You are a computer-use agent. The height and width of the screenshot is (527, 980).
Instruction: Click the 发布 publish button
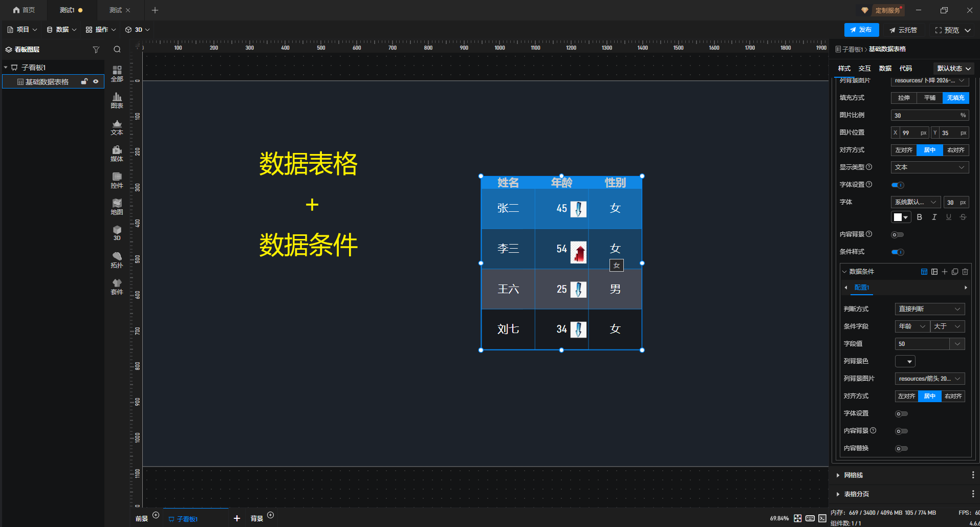click(861, 30)
